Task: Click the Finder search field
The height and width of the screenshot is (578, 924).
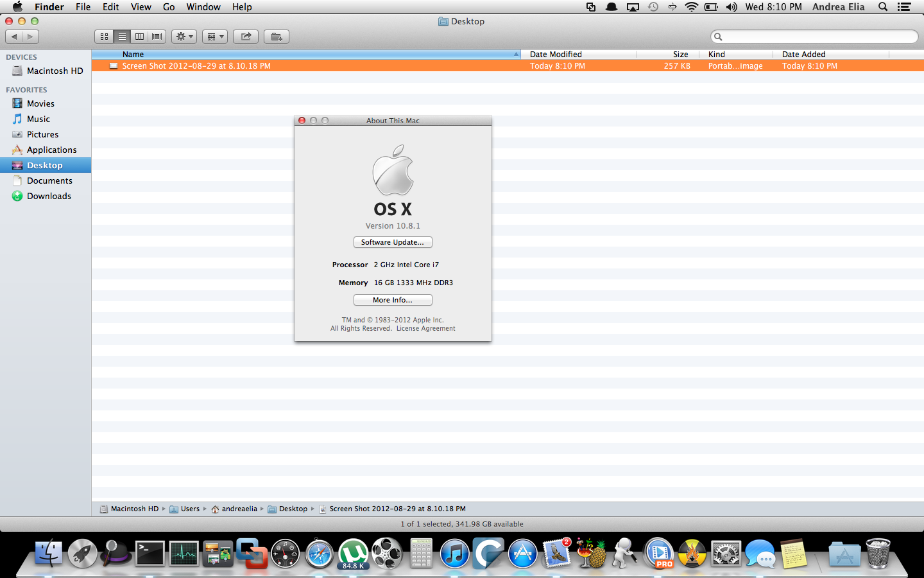Action: tap(814, 37)
